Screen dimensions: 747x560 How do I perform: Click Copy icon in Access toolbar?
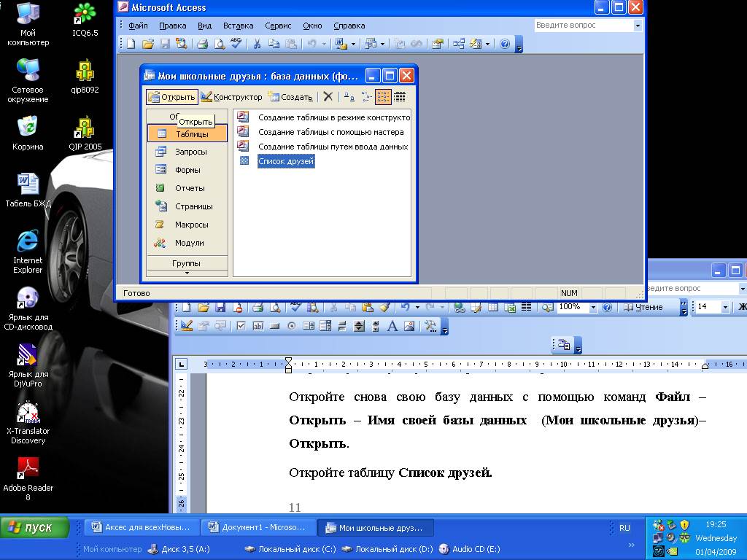point(274,44)
